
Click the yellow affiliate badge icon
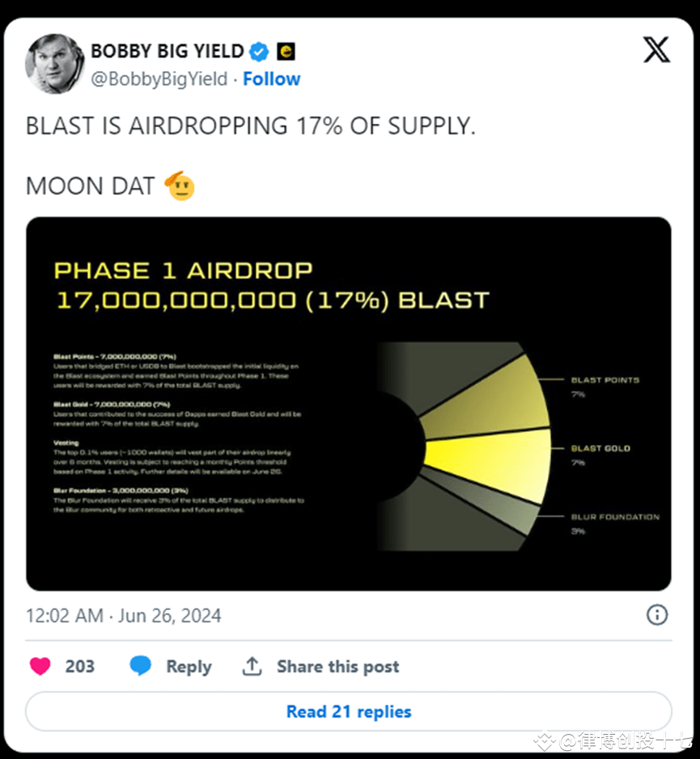286,52
